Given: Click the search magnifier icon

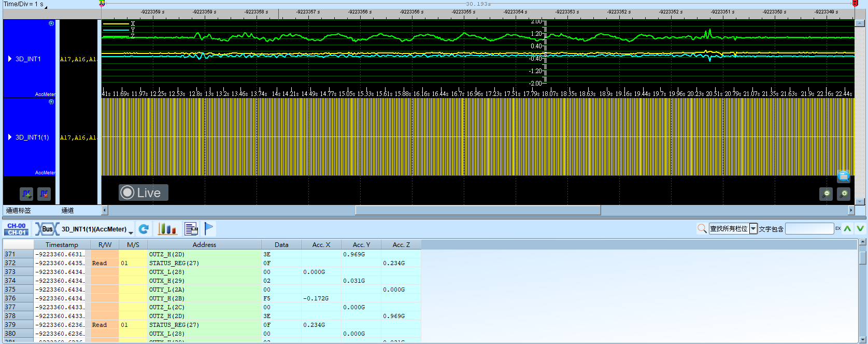Looking at the screenshot, I should [x=702, y=228].
